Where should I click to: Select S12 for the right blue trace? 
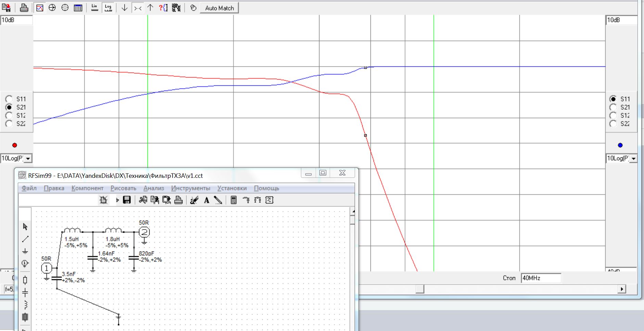[613, 115]
